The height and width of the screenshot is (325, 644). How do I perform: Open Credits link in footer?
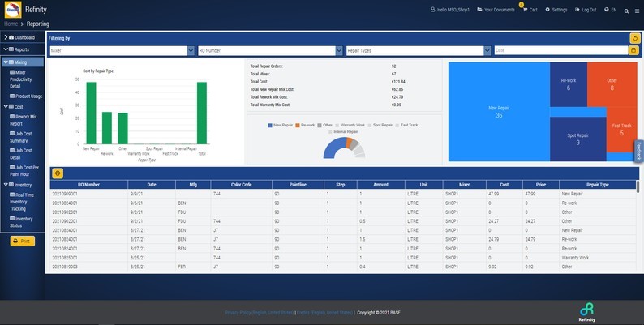coord(324,313)
